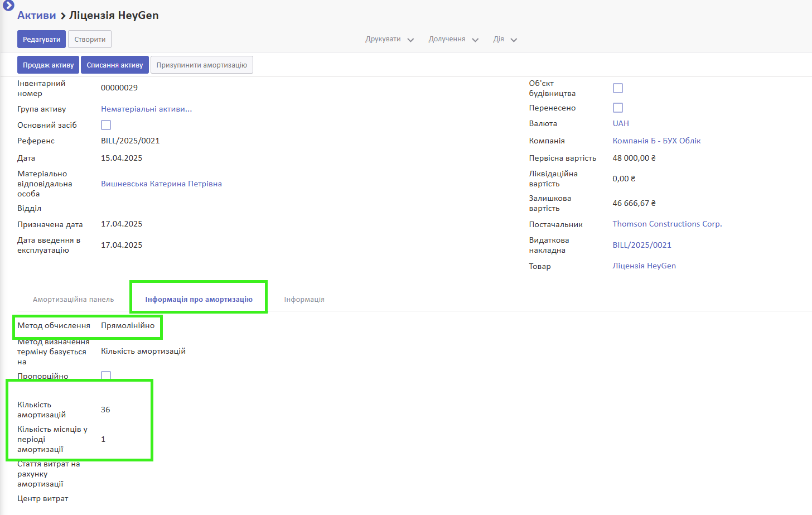Select Інформація про амортизацію tab
This screenshot has width=812, height=515.
tap(199, 300)
